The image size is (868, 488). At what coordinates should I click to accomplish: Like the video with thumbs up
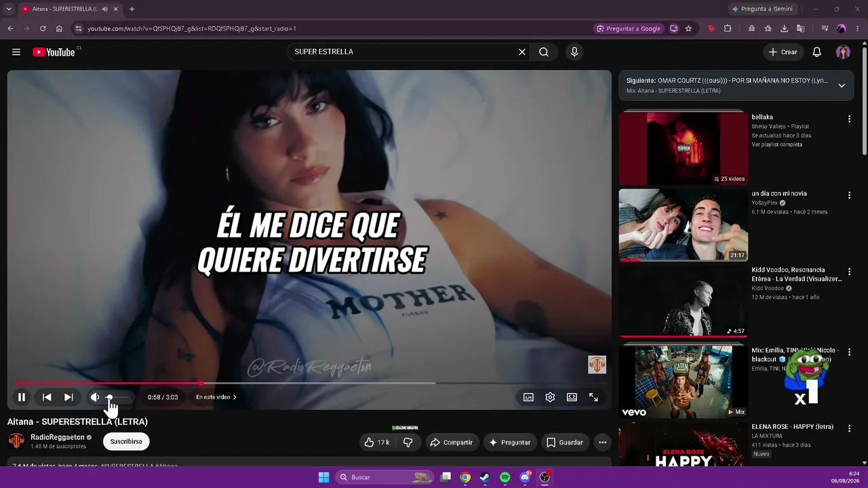(x=376, y=443)
